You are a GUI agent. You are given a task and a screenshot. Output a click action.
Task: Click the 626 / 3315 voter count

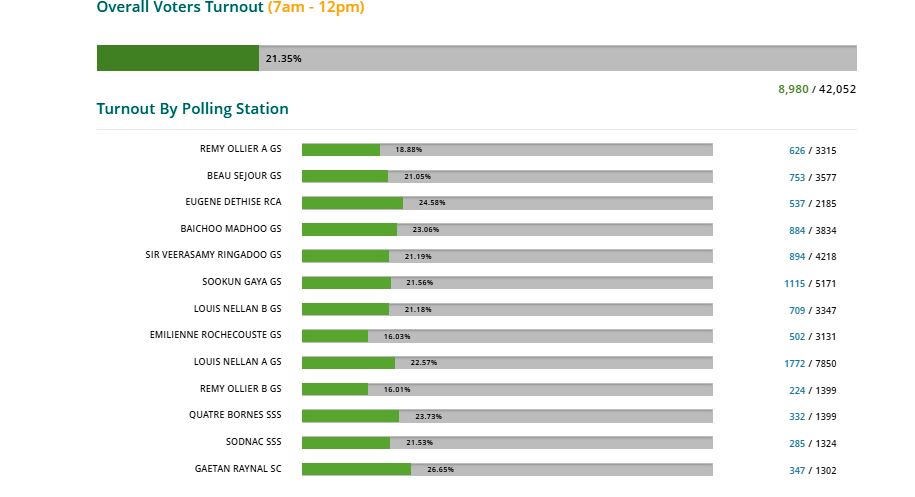click(812, 150)
